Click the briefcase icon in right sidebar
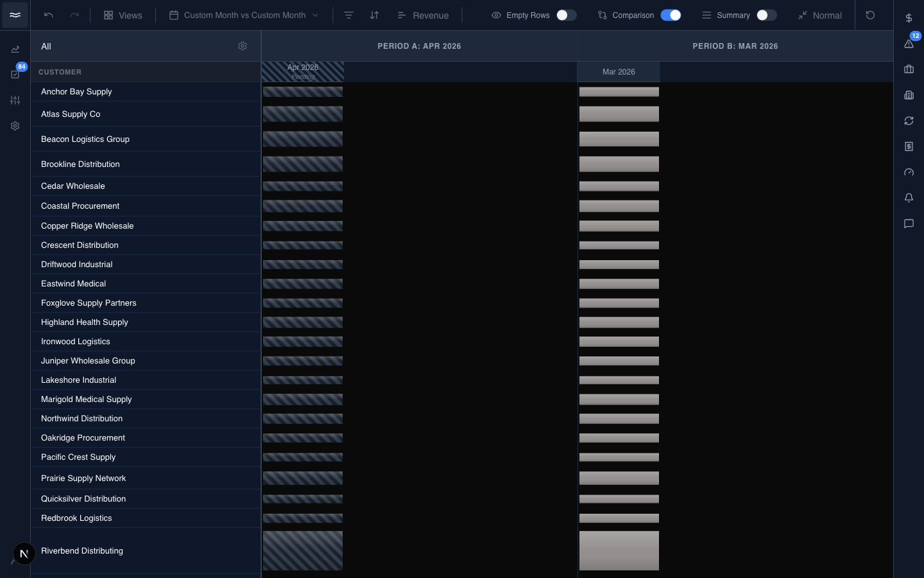924x578 pixels. click(x=909, y=69)
